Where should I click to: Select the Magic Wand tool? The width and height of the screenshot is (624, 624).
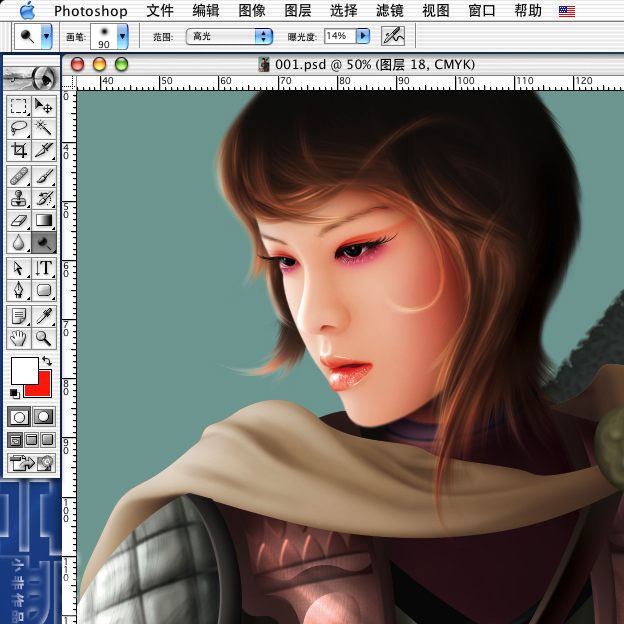(44, 128)
